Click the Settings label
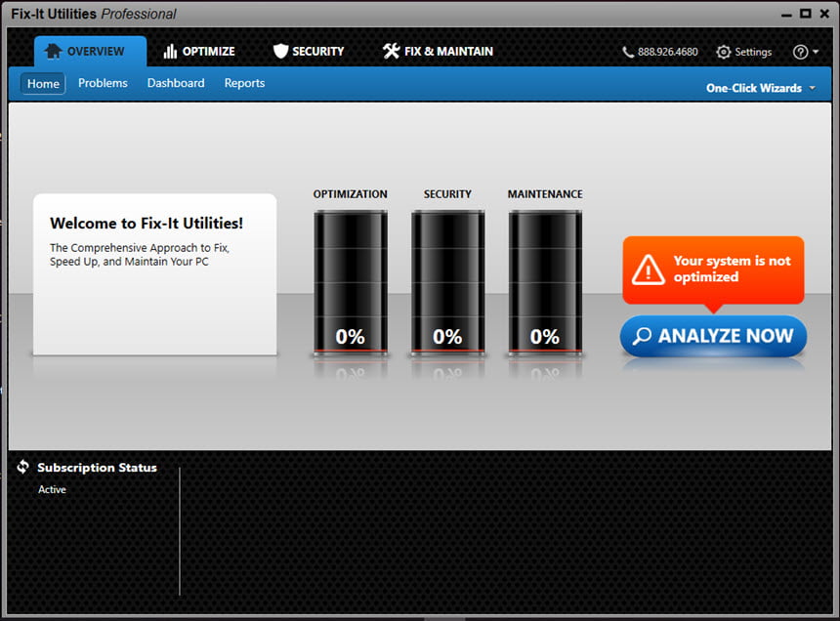Image resolution: width=840 pixels, height=621 pixels. (753, 52)
